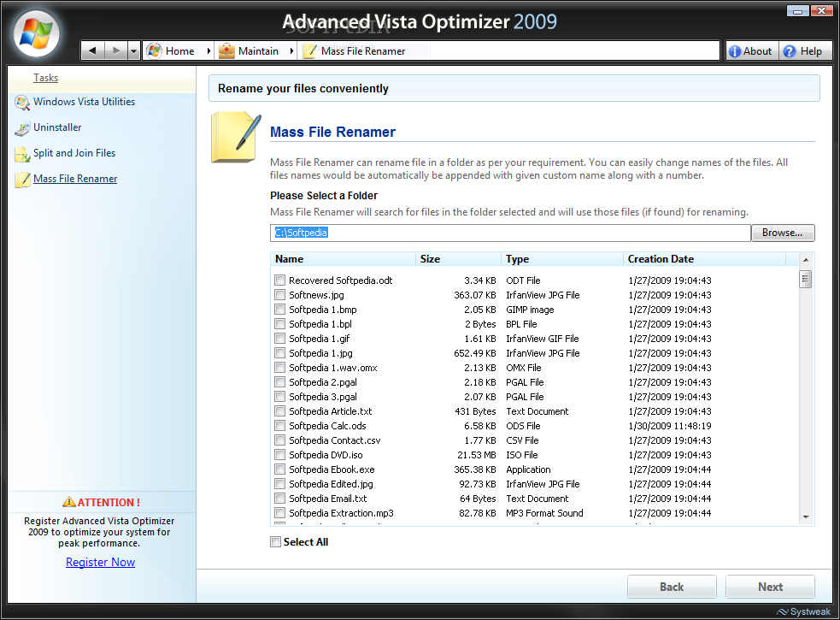The image size is (840, 620).
Task: Sort the list by Name column header
Action: 343,259
